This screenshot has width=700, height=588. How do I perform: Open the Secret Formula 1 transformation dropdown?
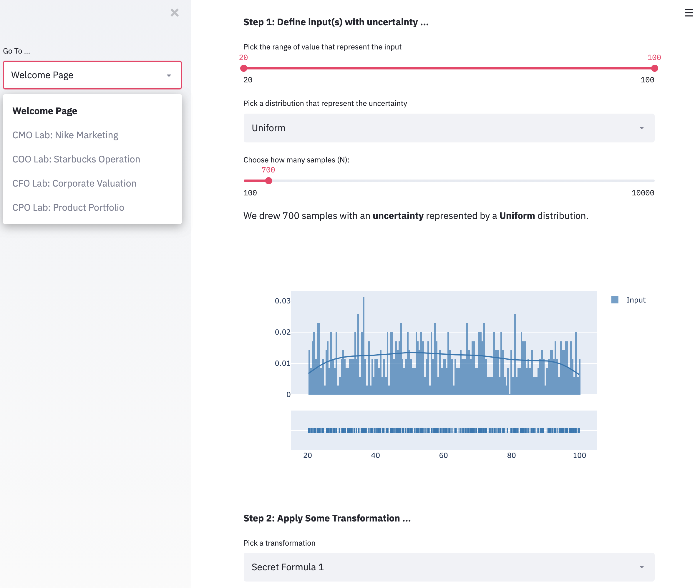tap(449, 567)
